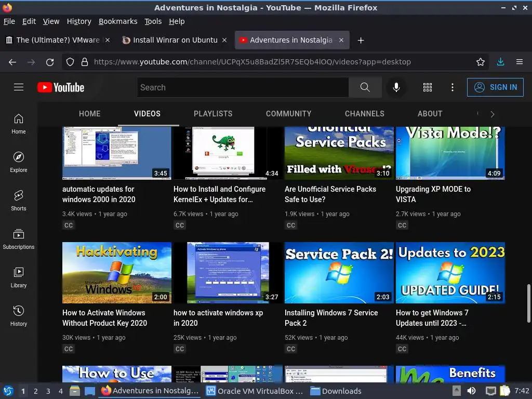The image size is (532, 399).
Task: Click the Firefox URL address bar
Action: [x=275, y=62]
